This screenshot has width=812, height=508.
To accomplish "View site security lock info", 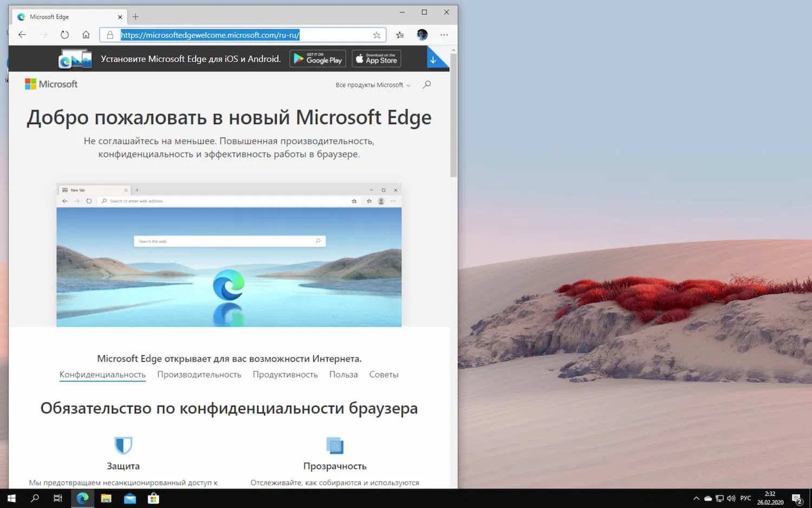I will (x=110, y=35).
